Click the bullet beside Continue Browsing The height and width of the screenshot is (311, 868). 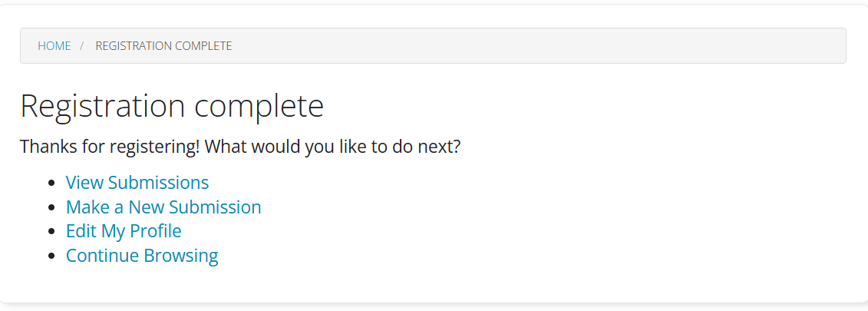51,256
